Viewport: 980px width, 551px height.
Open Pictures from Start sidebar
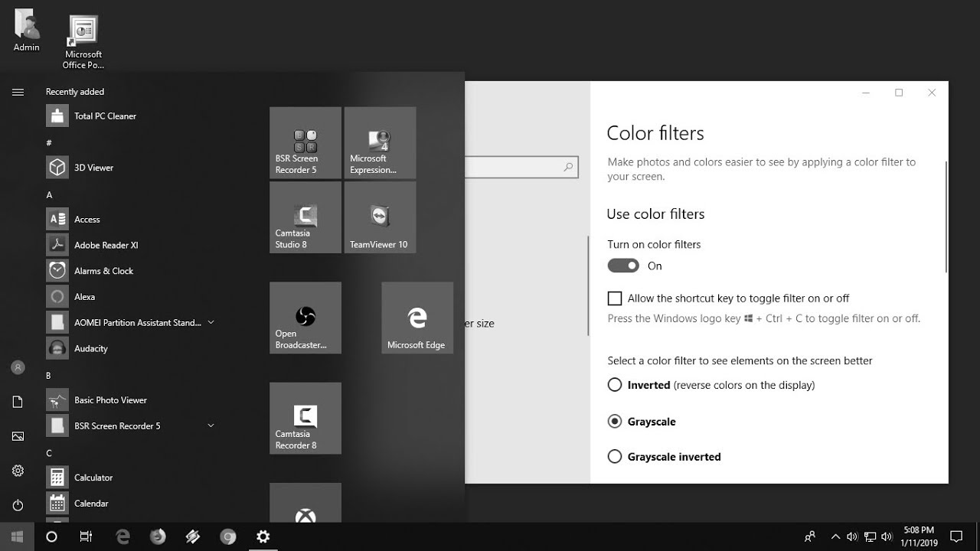coord(18,436)
